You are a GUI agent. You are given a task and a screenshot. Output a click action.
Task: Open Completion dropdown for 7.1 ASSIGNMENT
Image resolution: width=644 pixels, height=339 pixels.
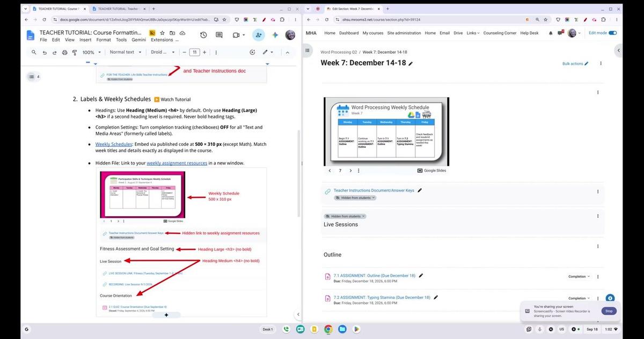[x=579, y=276]
